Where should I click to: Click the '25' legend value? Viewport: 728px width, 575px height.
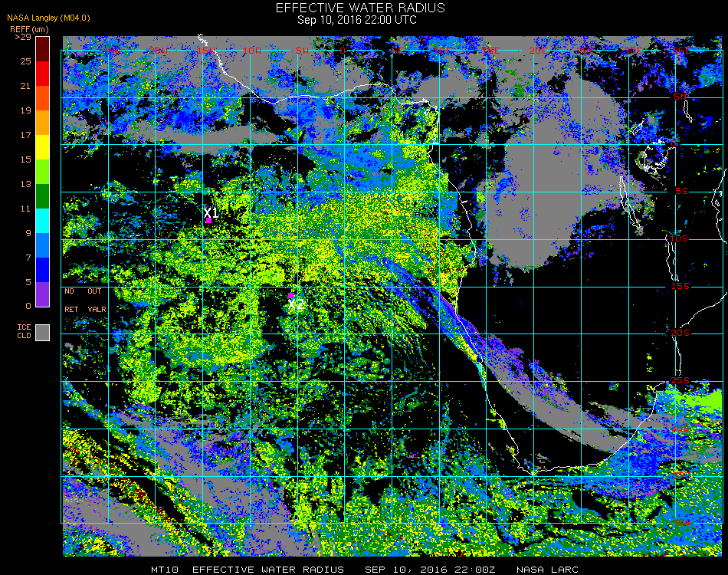pyautogui.click(x=25, y=61)
